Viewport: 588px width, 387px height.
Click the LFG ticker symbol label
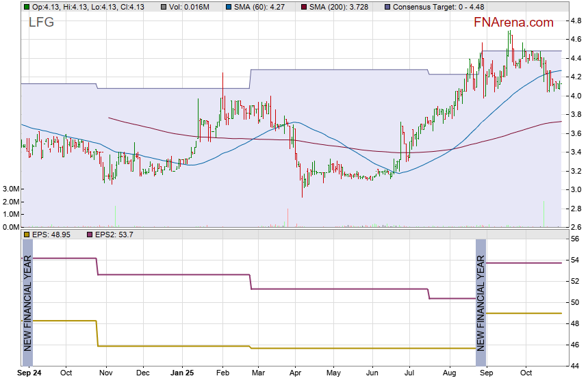41,23
